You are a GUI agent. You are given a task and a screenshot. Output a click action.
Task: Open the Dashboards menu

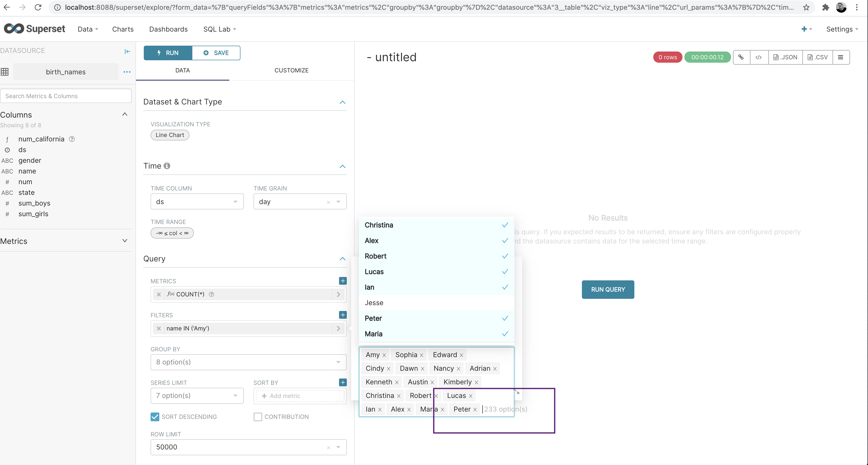(x=168, y=29)
